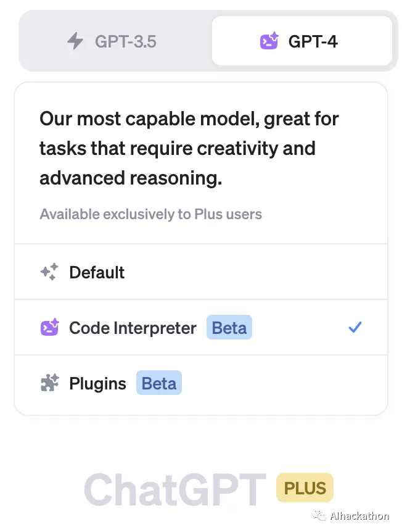Click the yellow PLUS badge
This screenshot has height=532, width=402.
(305, 488)
